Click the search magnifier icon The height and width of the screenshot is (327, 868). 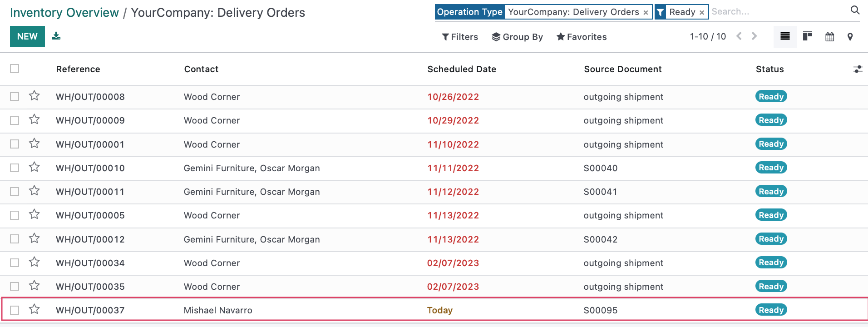(855, 10)
